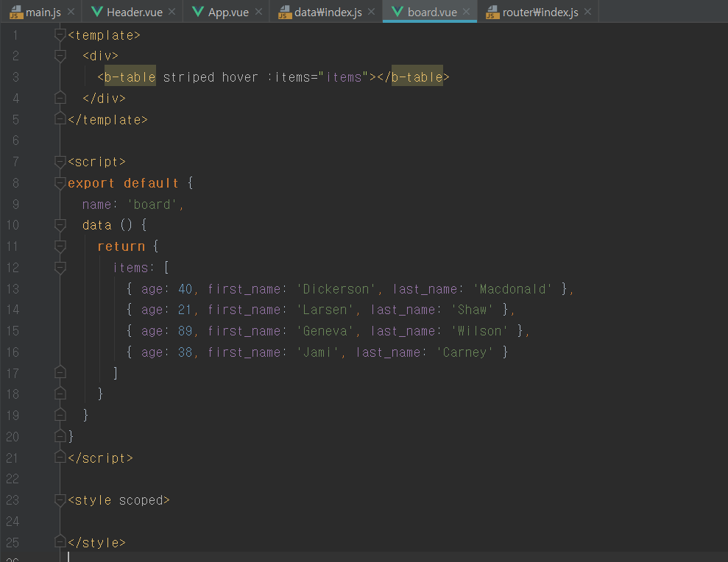The image size is (728, 562).
Task: Click the JS file icon on main.js tab
Action: [16, 12]
